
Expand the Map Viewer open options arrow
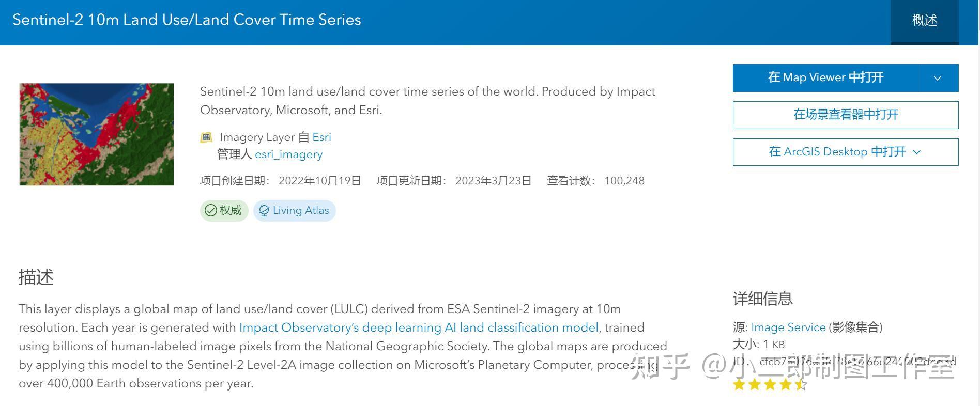pos(938,78)
